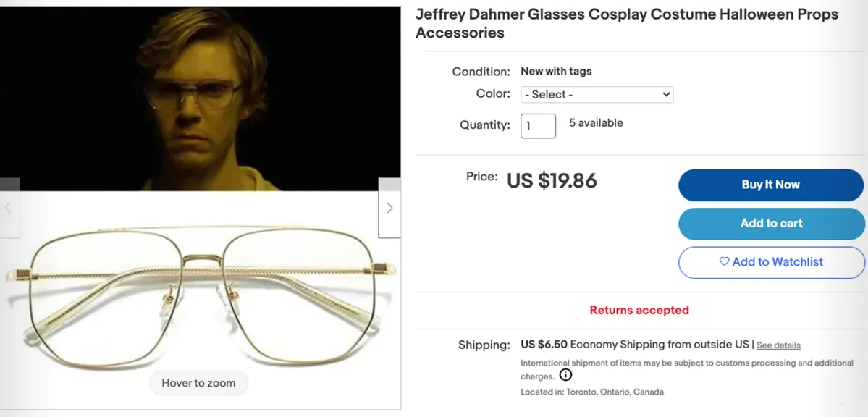Show the next product image

389,208
